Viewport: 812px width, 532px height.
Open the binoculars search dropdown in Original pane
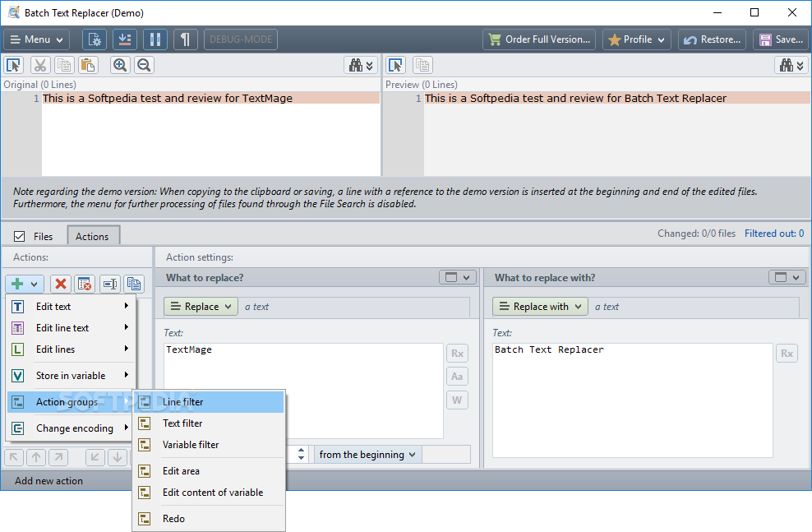361,65
